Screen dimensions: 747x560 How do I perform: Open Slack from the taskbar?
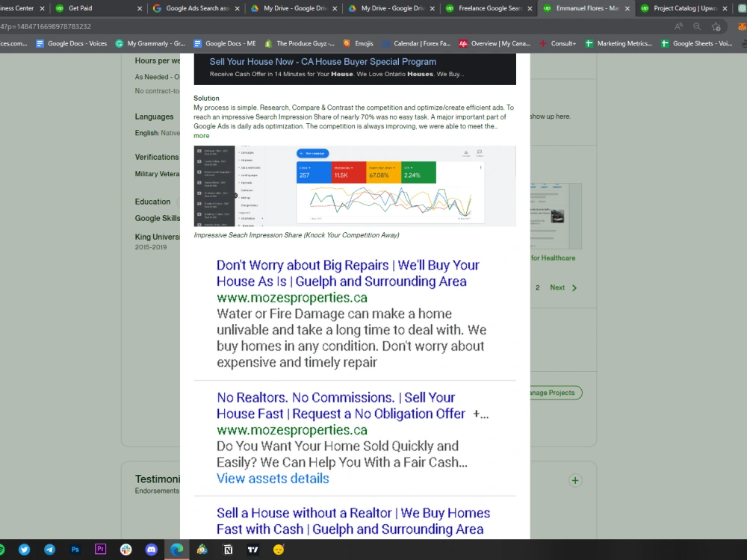point(125,550)
